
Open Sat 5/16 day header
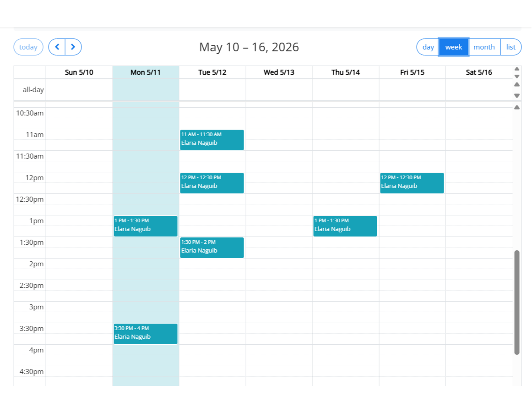point(479,72)
